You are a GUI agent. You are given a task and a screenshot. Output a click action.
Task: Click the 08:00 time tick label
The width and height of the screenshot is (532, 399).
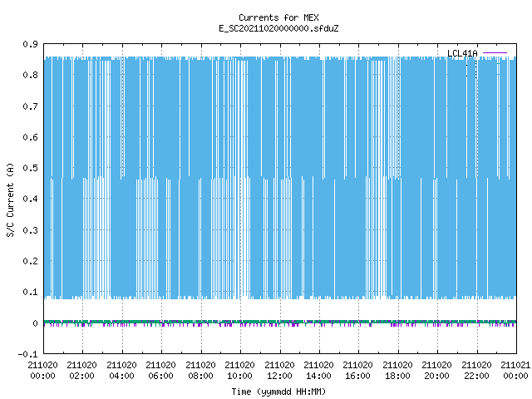click(x=200, y=371)
